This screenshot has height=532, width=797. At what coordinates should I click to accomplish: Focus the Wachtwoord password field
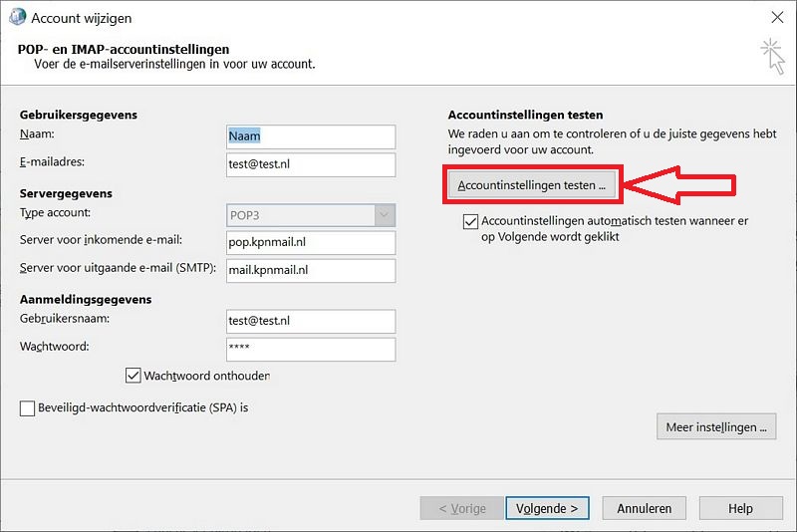[x=311, y=349]
